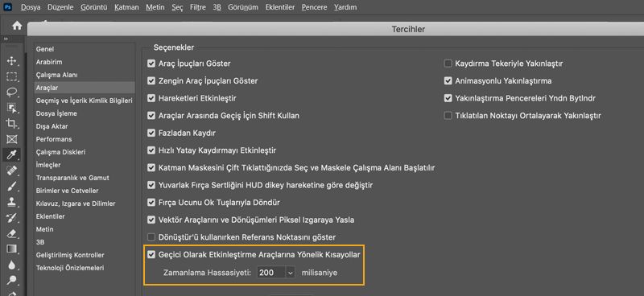Screen dimensions: 644x296
Task: Enable Kaydırma Tekeriyle Yakınlaştır checkbox
Action: pos(448,64)
